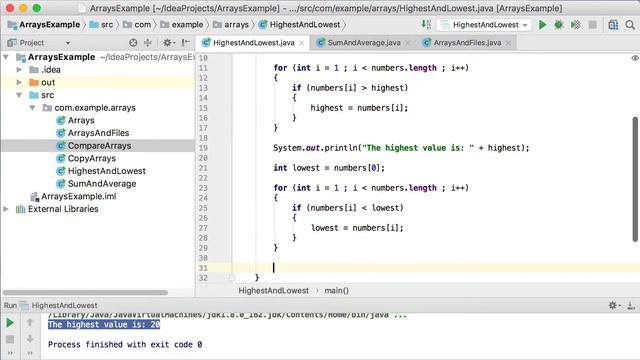Click line number 19 in gutter
Viewport: 640px width, 360px height.
[203, 148]
